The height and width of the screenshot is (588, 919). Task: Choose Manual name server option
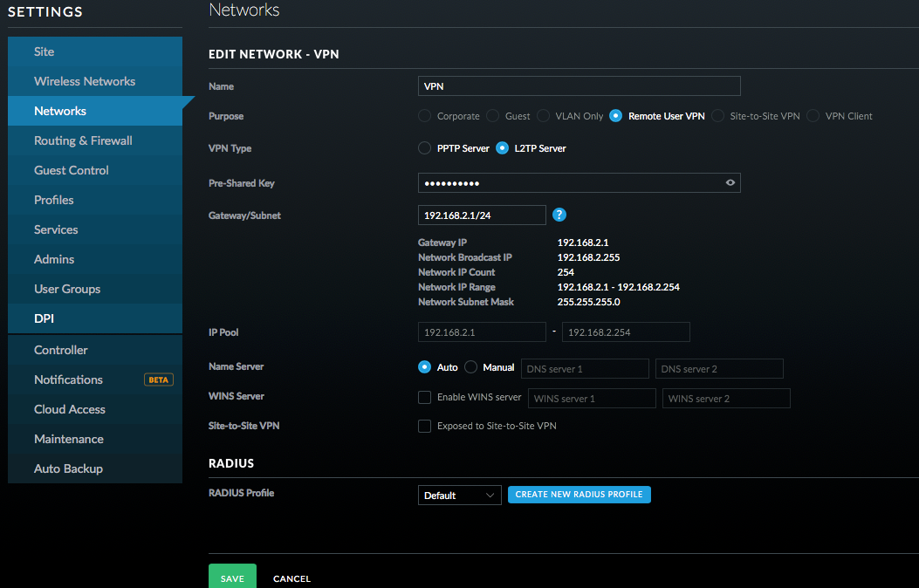471,368
